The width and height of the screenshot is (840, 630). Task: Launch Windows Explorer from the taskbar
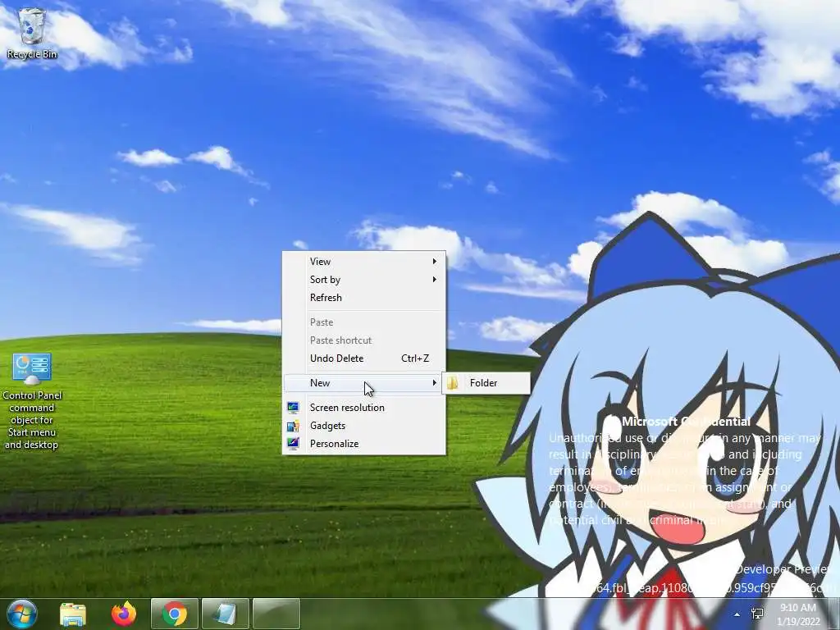[x=73, y=614]
